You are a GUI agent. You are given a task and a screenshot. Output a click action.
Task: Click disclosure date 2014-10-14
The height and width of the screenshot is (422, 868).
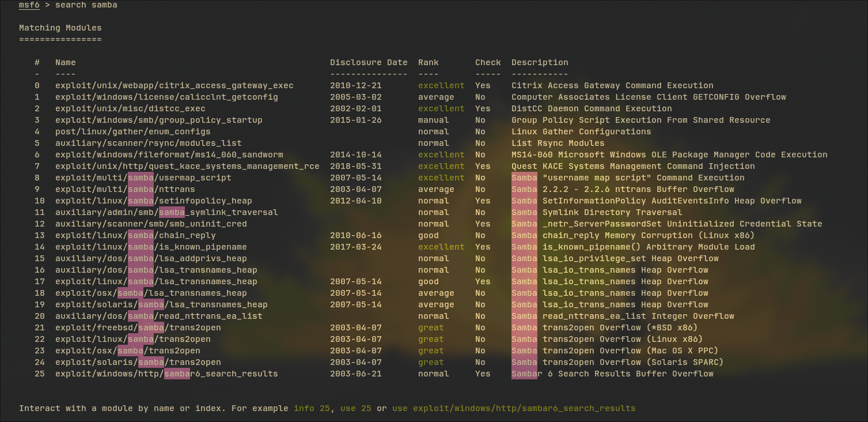pos(356,155)
